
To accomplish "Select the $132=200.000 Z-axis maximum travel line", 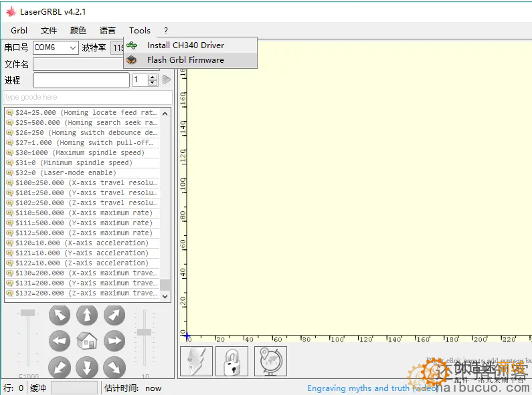I will pos(82,293).
